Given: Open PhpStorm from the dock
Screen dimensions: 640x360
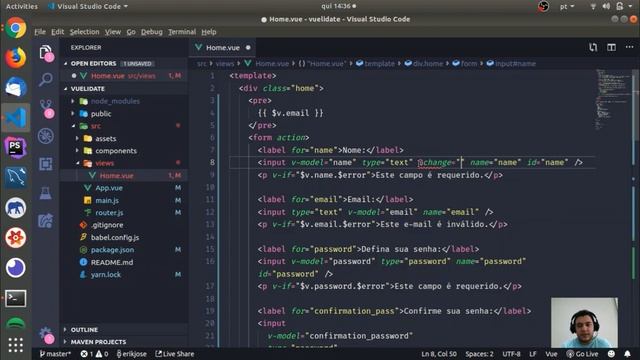Looking at the screenshot, I should [x=16, y=147].
